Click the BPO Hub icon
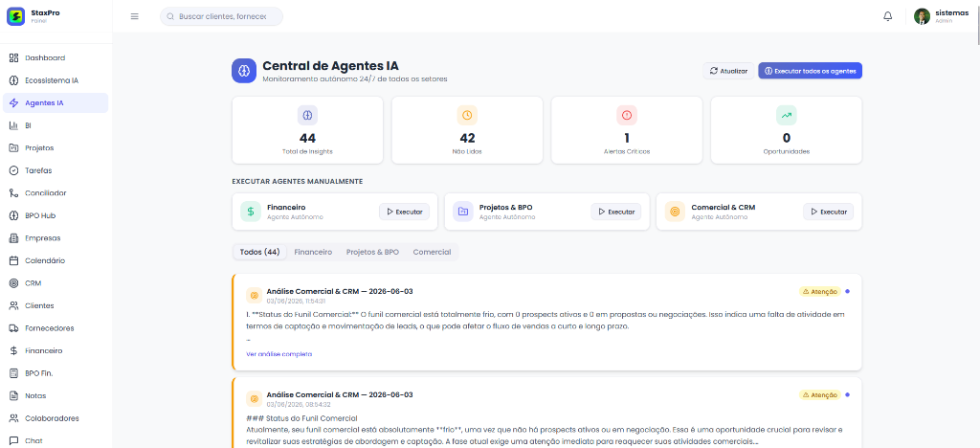 pyautogui.click(x=13, y=215)
